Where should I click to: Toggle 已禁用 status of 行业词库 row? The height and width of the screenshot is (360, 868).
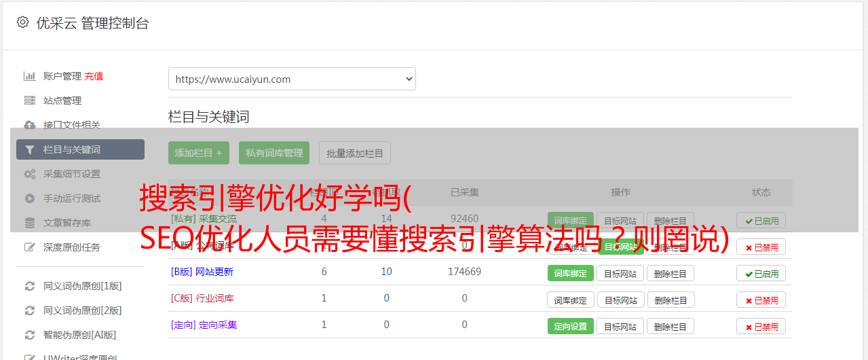coord(761,300)
